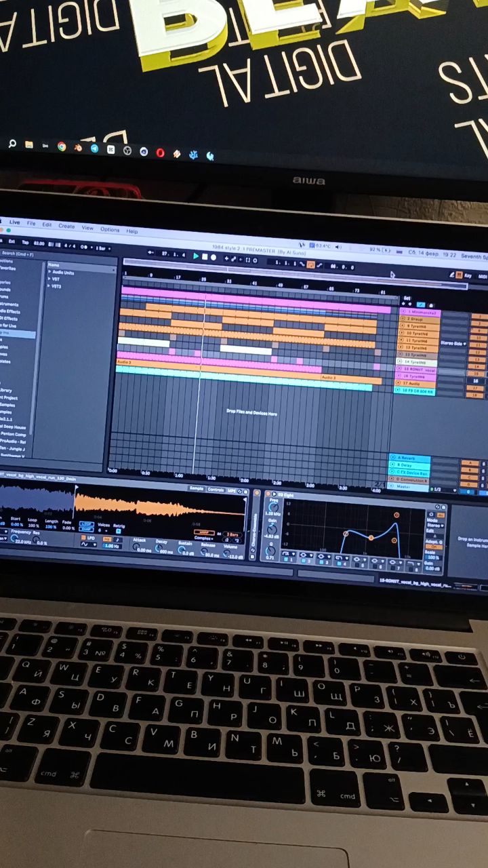Unfold track 18 FB DR 808 RR
488x868 pixels.
tap(399, 391)
